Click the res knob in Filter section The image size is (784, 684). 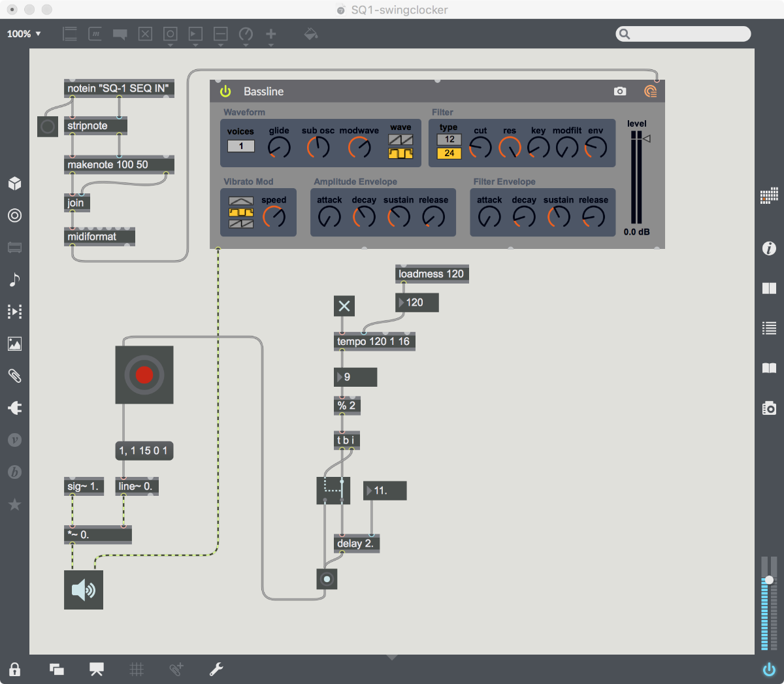click(510, 148)
